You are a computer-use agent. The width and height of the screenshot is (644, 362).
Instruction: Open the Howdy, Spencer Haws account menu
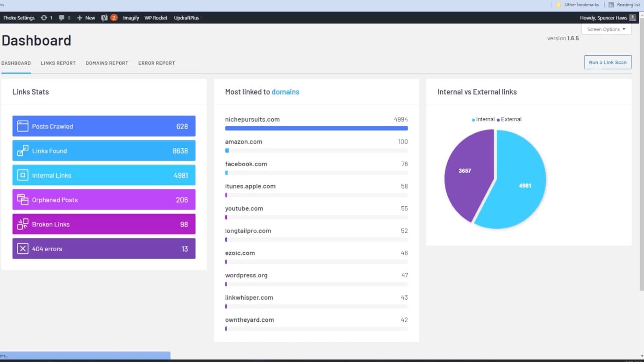pos(608,18)
